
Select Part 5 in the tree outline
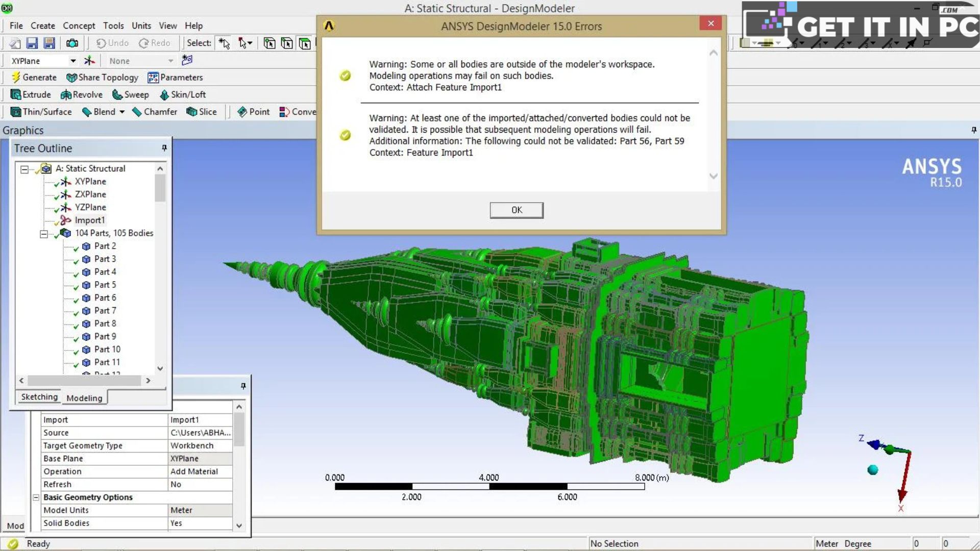click(105, 285)
